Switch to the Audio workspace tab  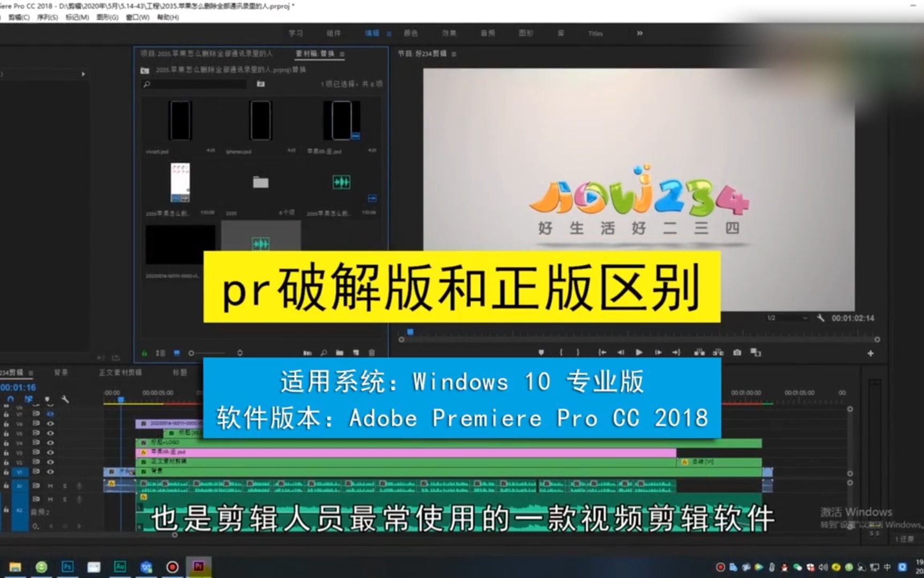[x=488, y=33]
